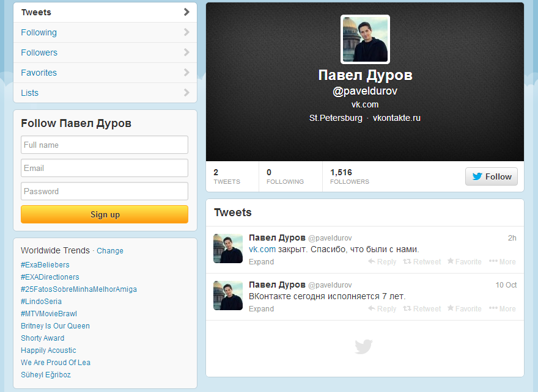Focus the Email input field

tap(105, 168)
